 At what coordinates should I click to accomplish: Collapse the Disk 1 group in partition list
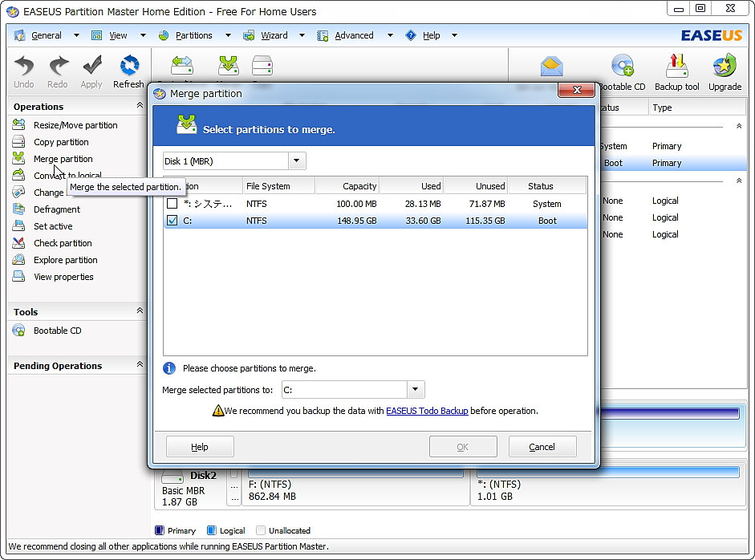(x=739, y=126)
